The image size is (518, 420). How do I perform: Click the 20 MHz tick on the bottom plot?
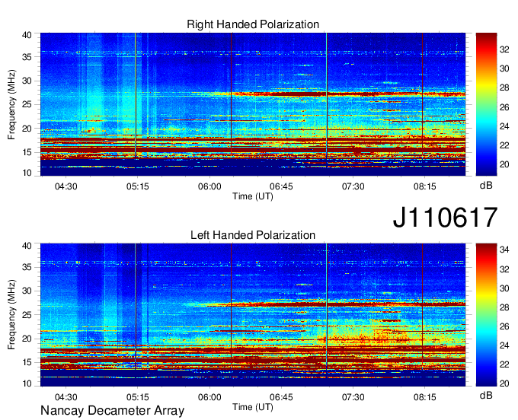[27, 339]
